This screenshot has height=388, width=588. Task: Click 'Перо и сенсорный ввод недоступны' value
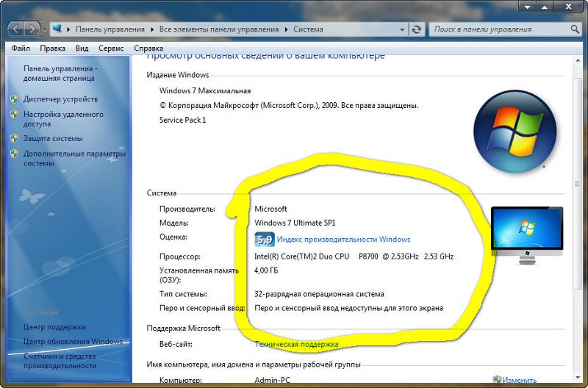348,308
